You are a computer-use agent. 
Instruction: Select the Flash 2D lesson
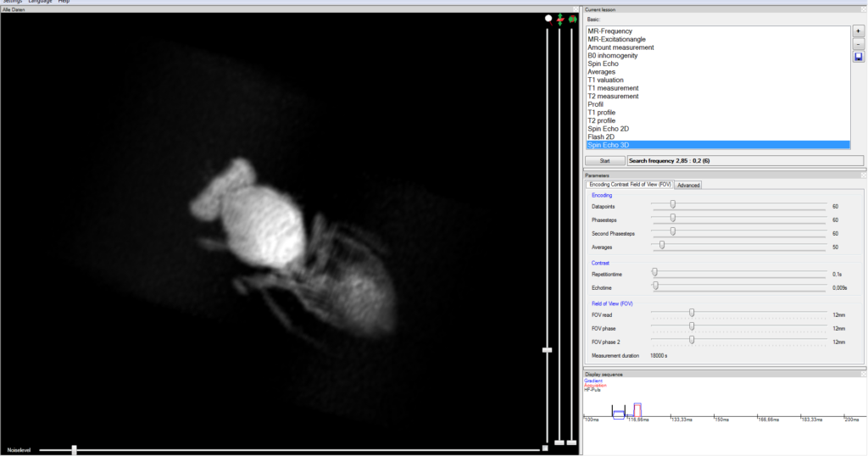(x=603, y=136)
